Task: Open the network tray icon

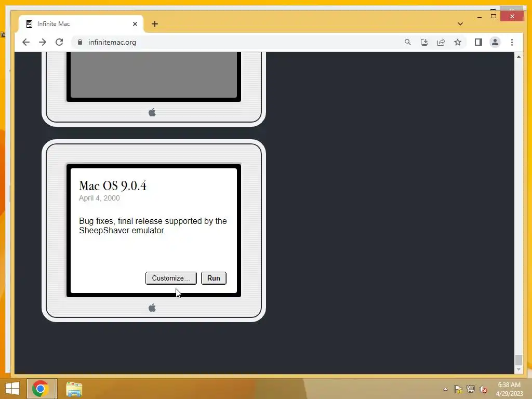Action: point(471,389)
